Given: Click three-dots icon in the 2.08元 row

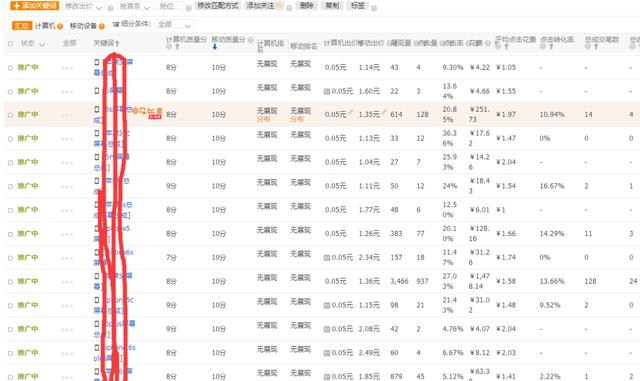Looking at the screenshot, I should [67, 330].
